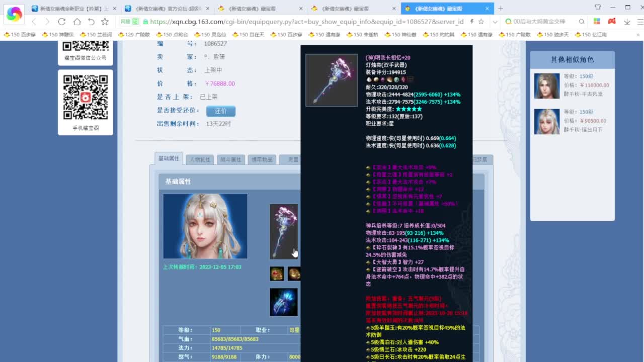Click the search magnifier icon
The height and width of the screenshot is (362, 644).
582,22
